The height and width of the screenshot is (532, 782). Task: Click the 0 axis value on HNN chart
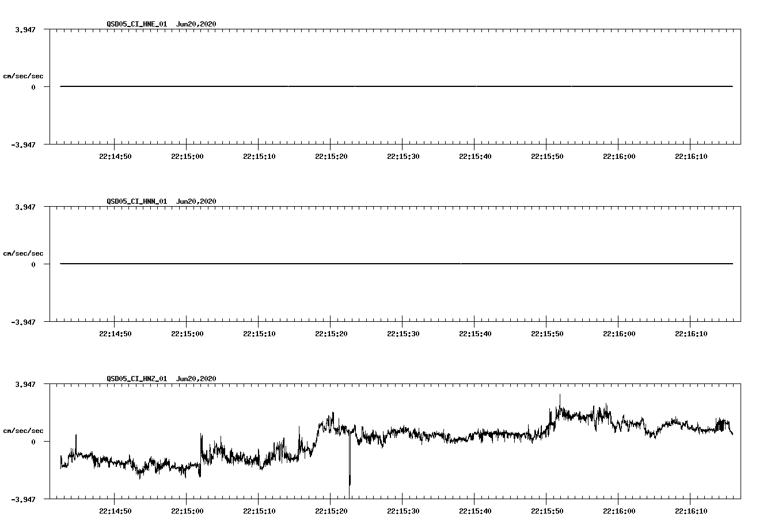(x=33, y=265)
